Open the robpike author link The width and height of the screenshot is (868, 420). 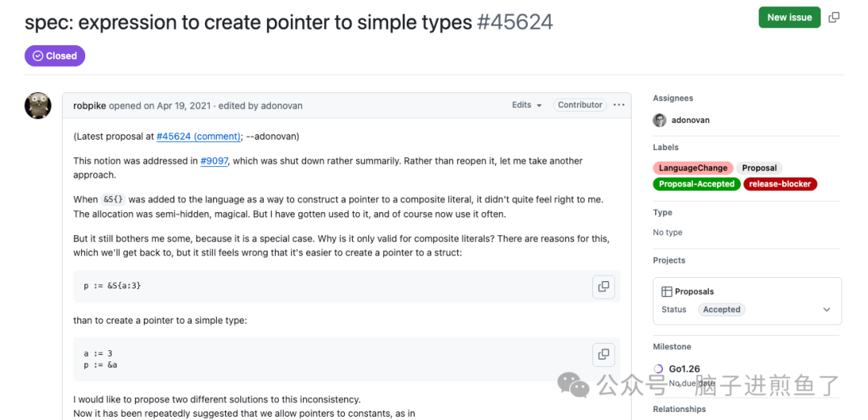click(90, 105)
